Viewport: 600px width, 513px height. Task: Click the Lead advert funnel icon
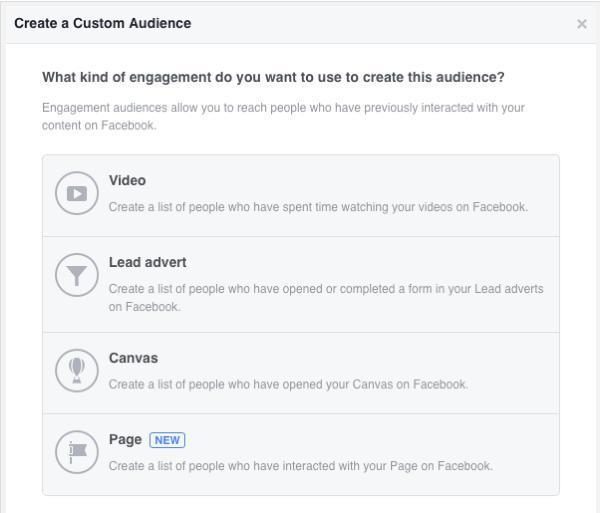(x=77, y=275)
